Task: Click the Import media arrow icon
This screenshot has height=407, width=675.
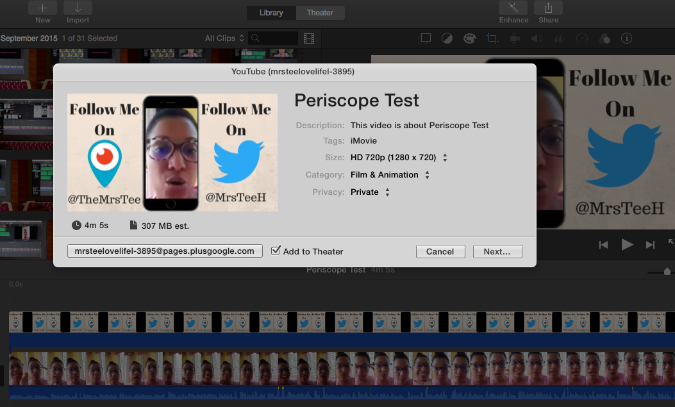Action: [x=77, y=8]
